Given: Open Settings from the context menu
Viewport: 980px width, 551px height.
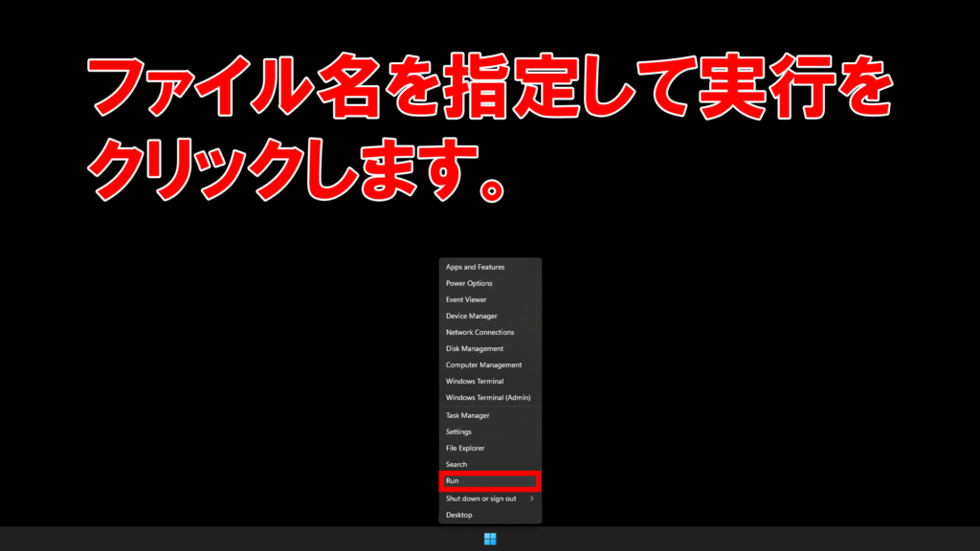Looking at the screenshot, I should pos(458,431).
